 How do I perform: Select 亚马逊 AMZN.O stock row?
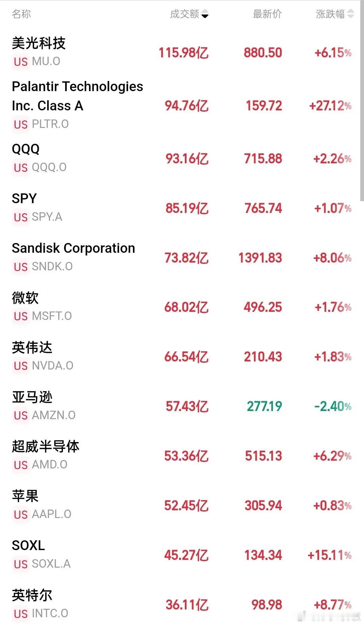tap(182, 406)
